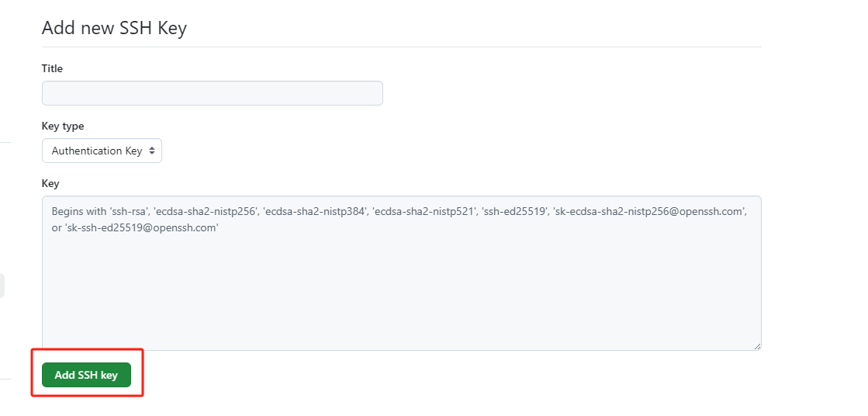This screenshot has width=868, height=416.
Task: Click the divider line under the heading
Action: click(x=401, y=47)
